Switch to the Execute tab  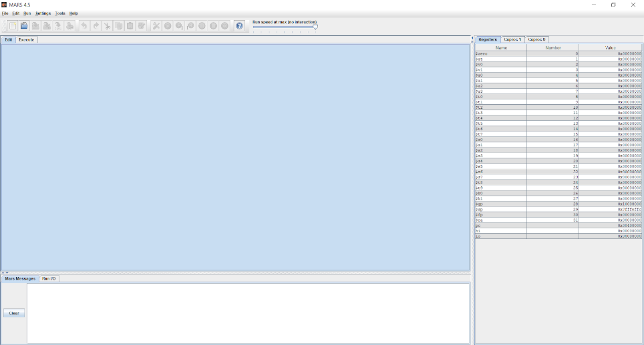click(27, 40)
